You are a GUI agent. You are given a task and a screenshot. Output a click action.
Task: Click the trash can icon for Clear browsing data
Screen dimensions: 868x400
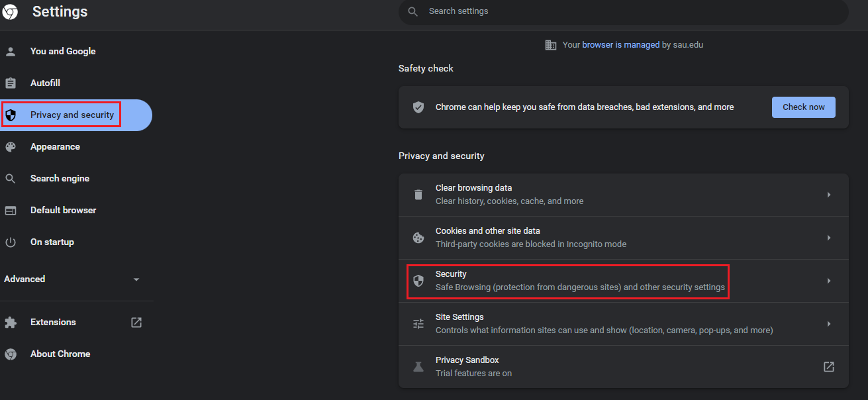pos(418,195)
